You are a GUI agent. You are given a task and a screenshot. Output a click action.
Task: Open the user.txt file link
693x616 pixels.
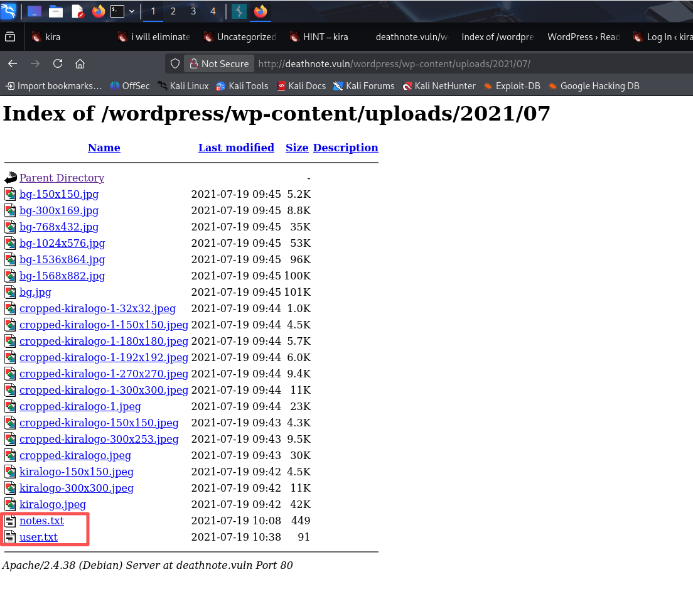tap(38, 537)
